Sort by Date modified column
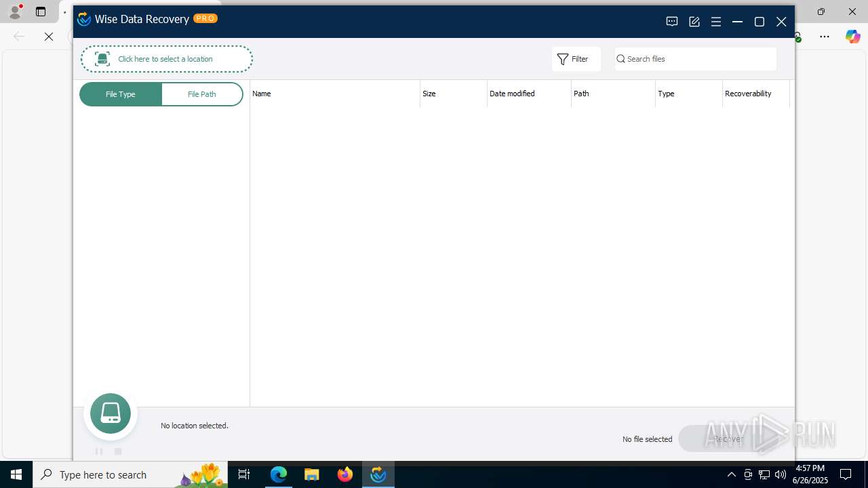Image resolution: width=868 pixels, height=488 pixels. click(x=529, y=94)
